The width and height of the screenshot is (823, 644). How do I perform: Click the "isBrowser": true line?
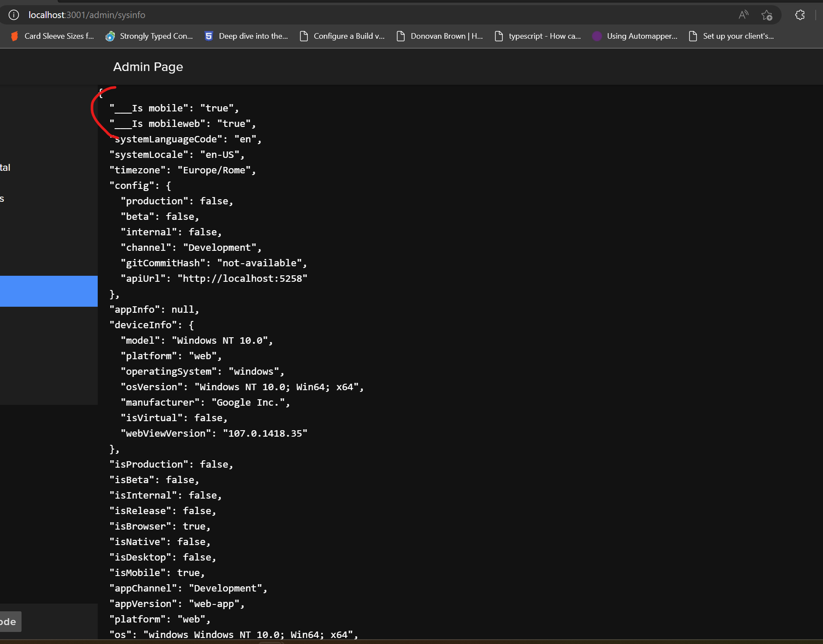(x=160, y=527)
